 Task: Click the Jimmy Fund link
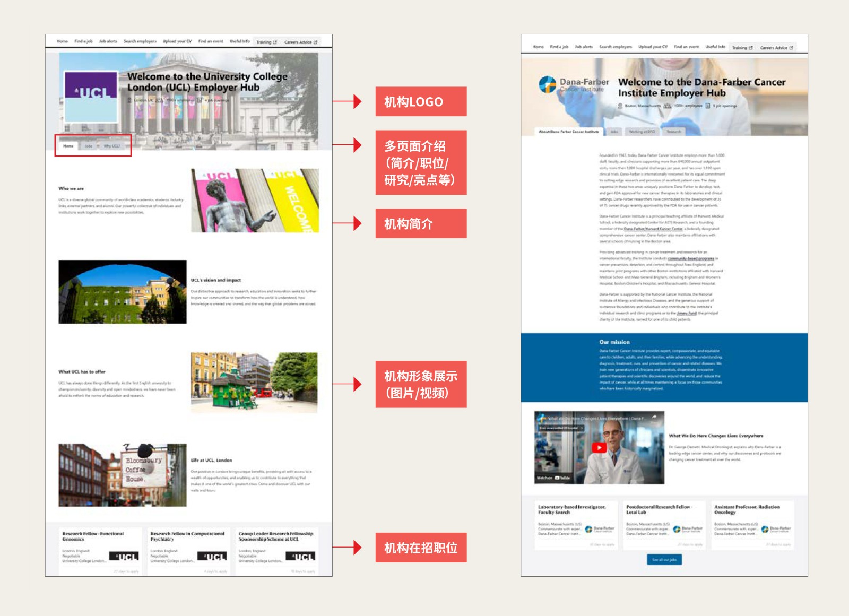(x=687, y=313)
